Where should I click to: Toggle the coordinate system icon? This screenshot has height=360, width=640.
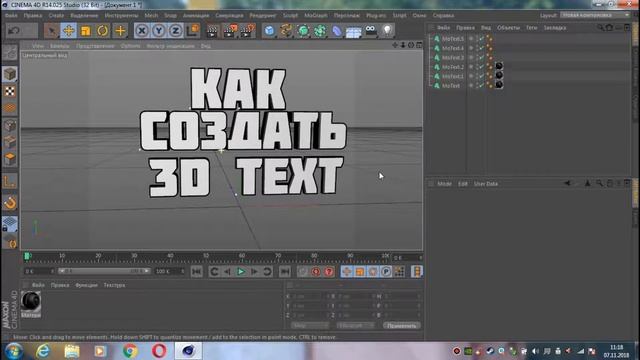point(193,31)
